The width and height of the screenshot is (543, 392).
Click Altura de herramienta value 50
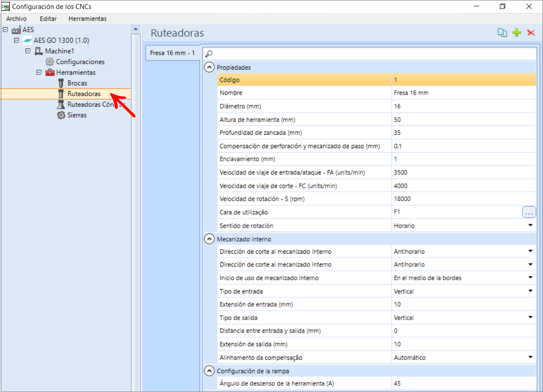click(x=464, y=119)
